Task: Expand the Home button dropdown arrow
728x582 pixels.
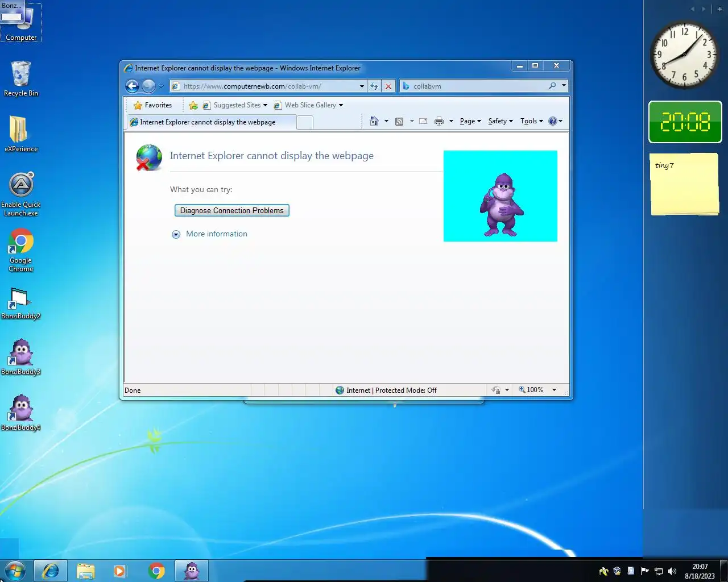Action: tap(386, 121)
